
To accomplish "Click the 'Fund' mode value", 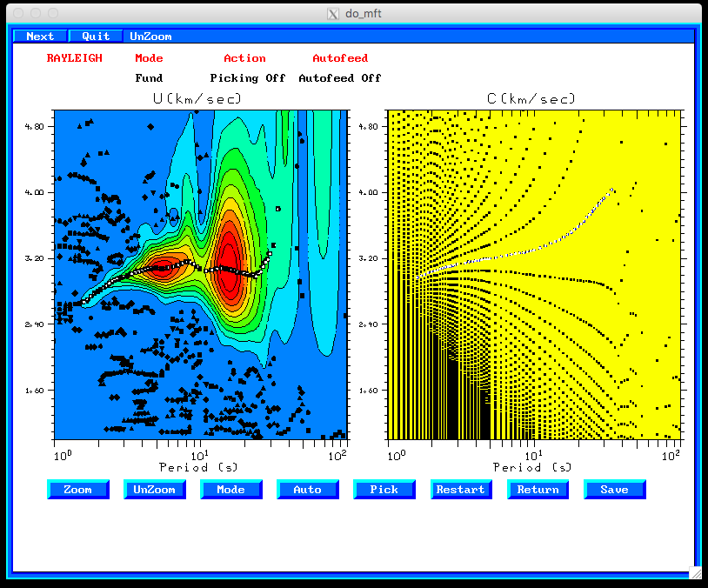I will click(x=149, y=78).
